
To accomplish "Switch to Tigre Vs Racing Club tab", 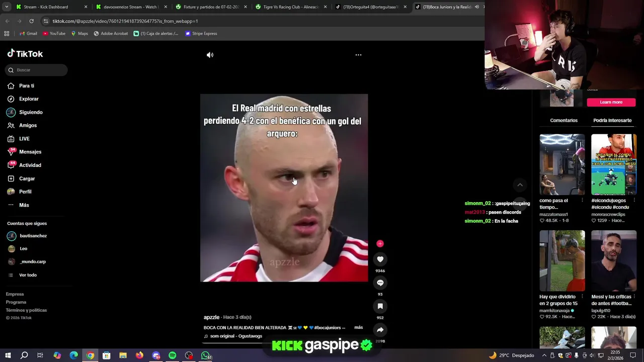I will click(x=291, y=7).
